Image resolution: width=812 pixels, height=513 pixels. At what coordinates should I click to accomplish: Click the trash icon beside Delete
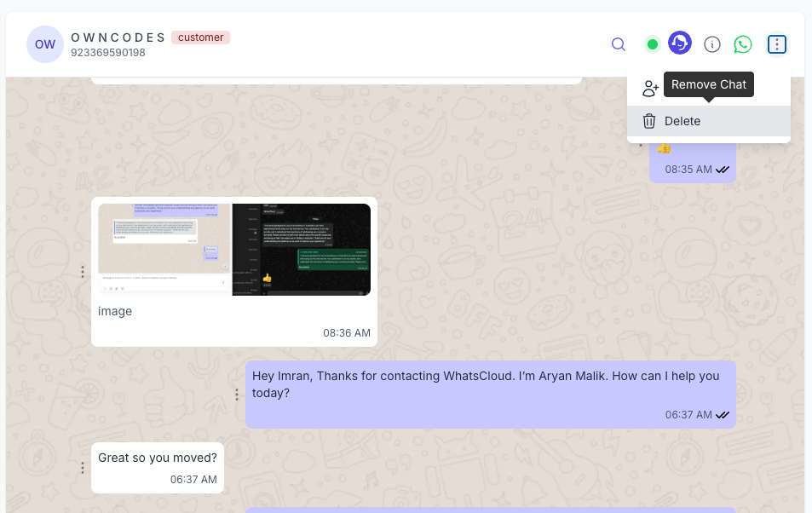[649, 121]
